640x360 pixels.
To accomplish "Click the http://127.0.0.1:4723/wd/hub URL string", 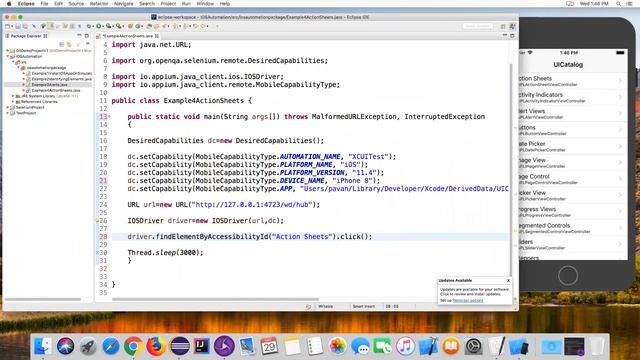I will coord(252,205).
